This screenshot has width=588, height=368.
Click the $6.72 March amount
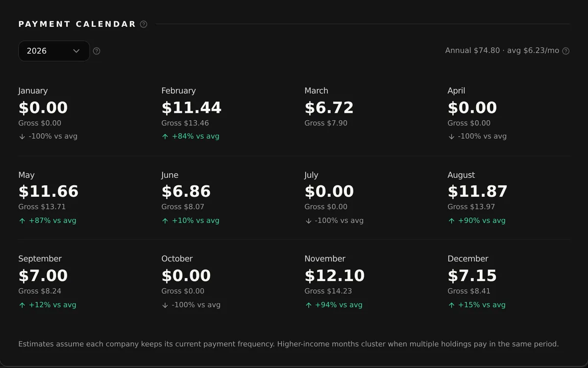pyautogui.click(x=329, y=107)
